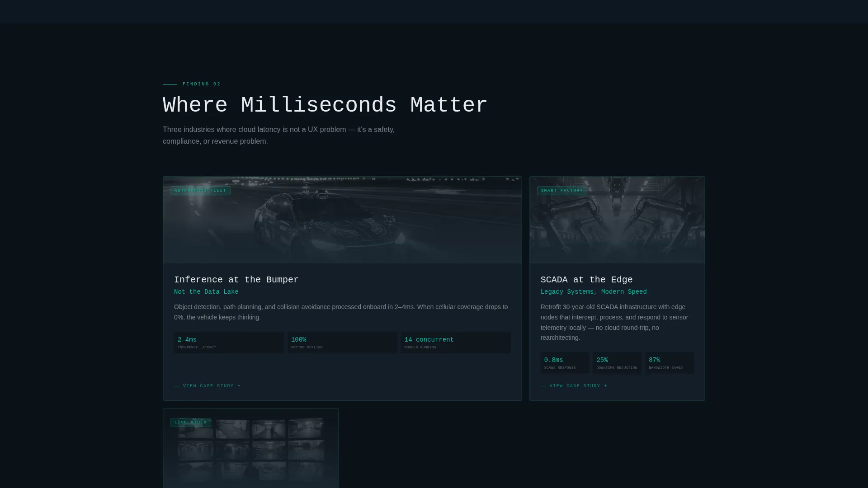
Task: Select the 'Inference at the Bumper' card title
Action: click(236, 280)
